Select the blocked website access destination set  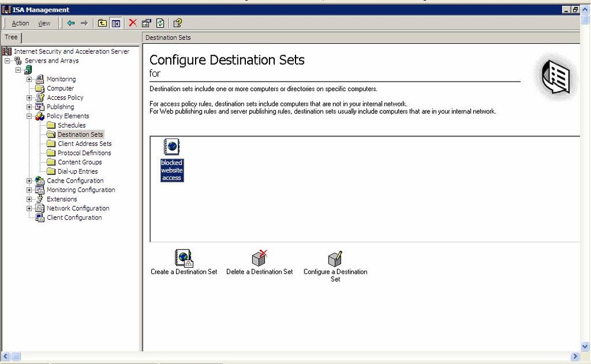click(x=172, y=161)
